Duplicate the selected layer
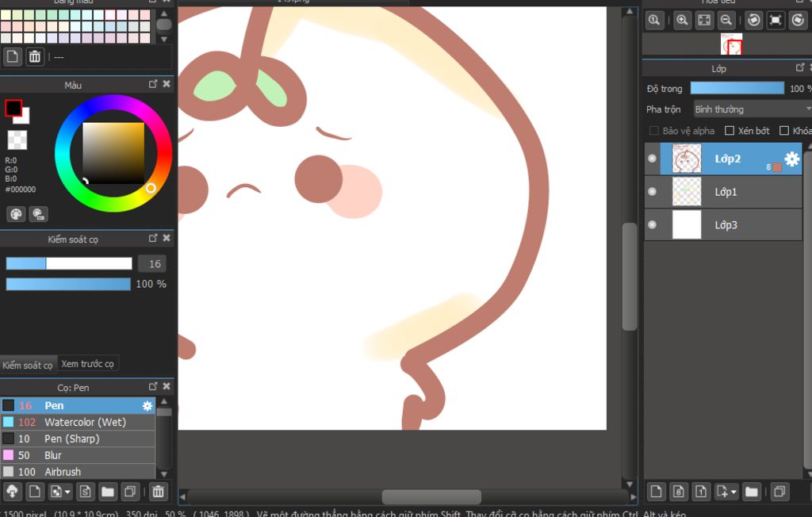The width and height of the screenshot is (812, 517). [779, 491]
